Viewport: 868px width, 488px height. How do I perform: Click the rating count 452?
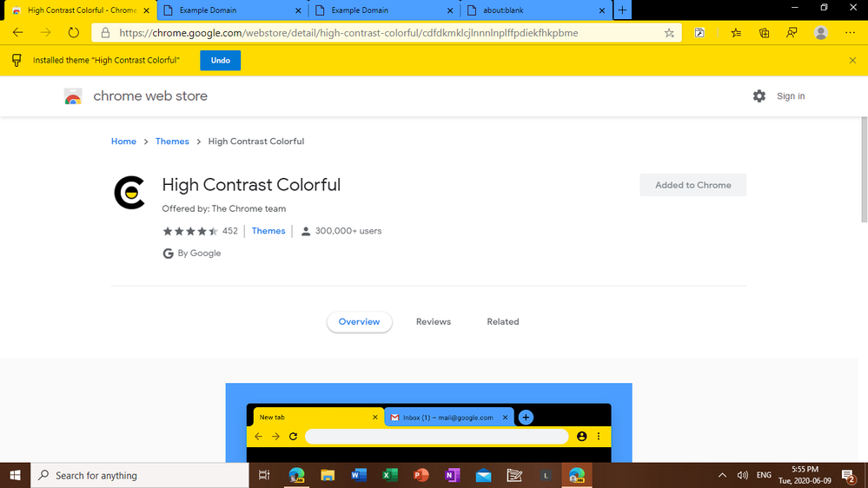[x=229, y=231]
